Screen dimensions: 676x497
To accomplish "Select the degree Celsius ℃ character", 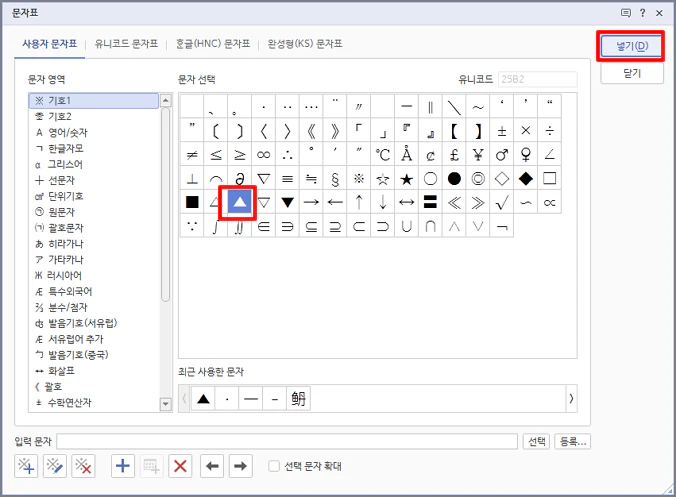I will click(383, 154).
